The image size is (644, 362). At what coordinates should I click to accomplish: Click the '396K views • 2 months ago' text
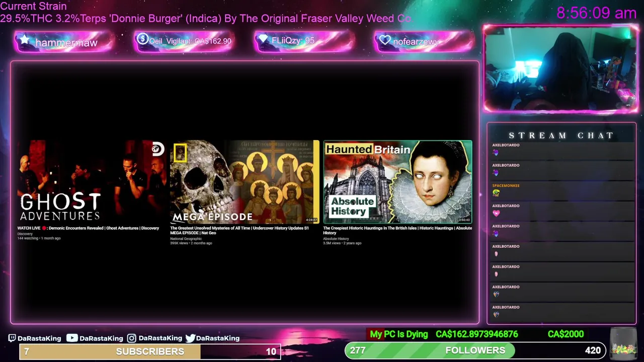coord(191,243)
